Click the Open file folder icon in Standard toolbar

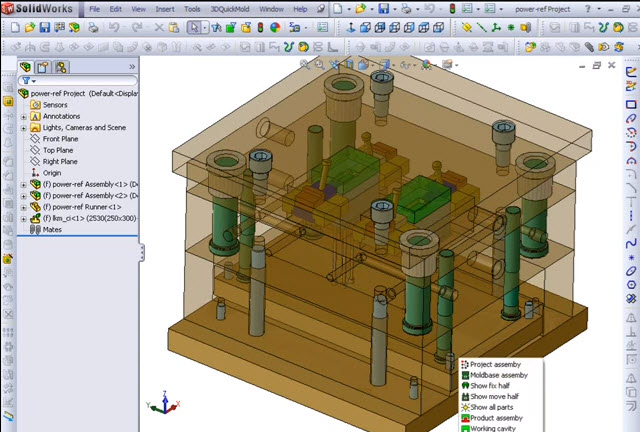tap(30, 27)
